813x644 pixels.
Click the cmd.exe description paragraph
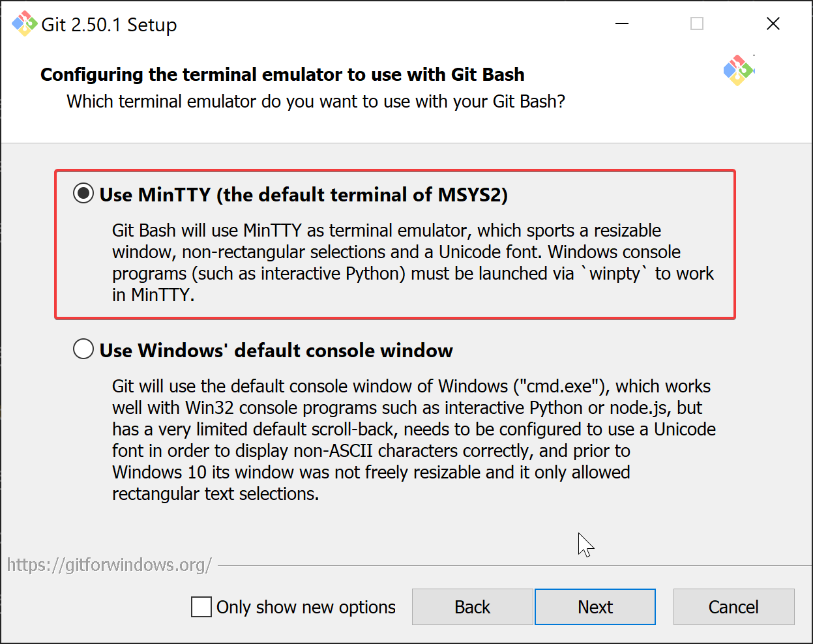tap(412, 440)
